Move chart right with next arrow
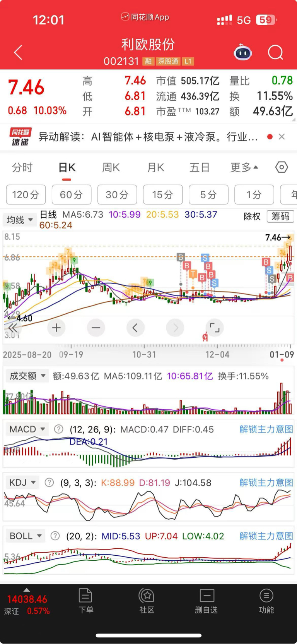 [x=175, y=328]
